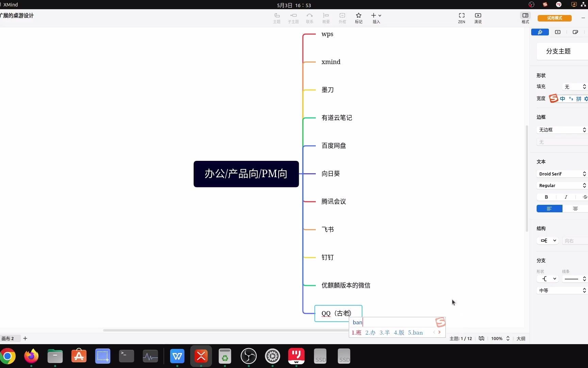Click the 试用模式 trial mode button
The width and height of the screenshot is (588, 368).
[554, 18]
